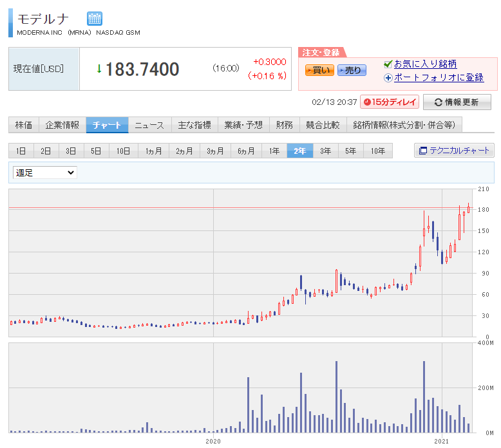This screenshot has width=501, height=448.
Task: Select the 3ヵ月 chart period
Action: [215, 151]
